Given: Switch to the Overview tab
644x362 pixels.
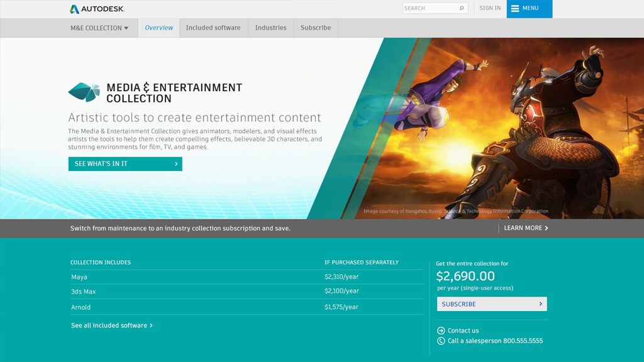Looking at the screenshot, I should 159,28.
